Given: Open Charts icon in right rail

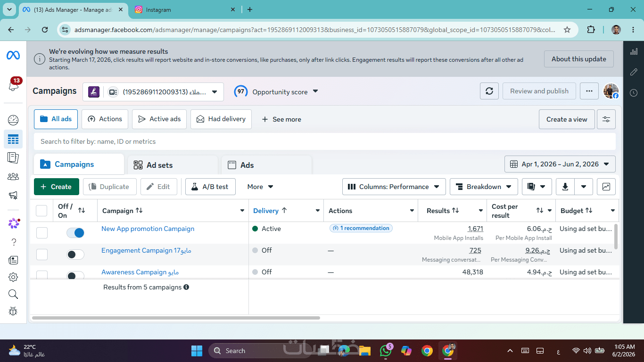Looking at the screenshot, I should (634, 51).
